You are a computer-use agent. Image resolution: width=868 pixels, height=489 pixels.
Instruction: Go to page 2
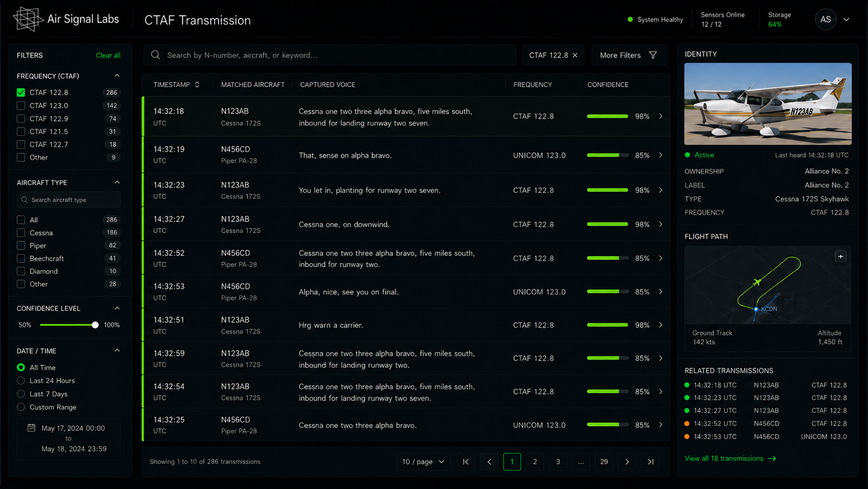pyautogui.click(x=535, y=461)
